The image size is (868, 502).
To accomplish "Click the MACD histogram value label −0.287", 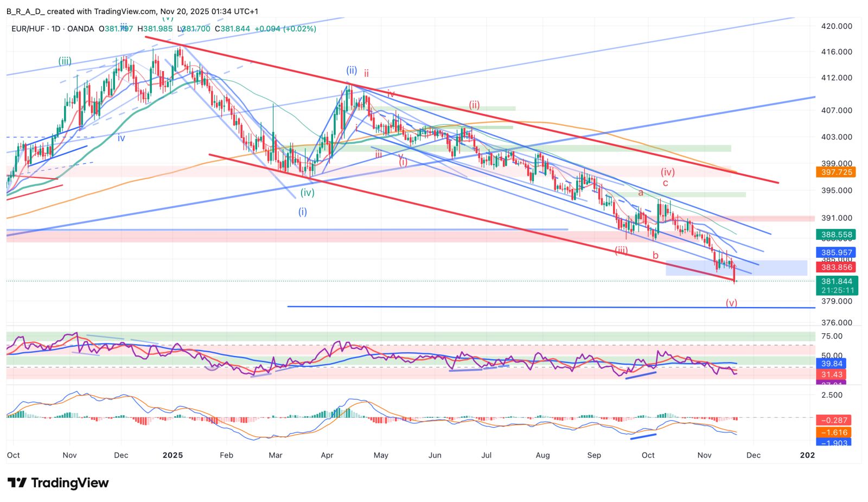I will 834,420.
